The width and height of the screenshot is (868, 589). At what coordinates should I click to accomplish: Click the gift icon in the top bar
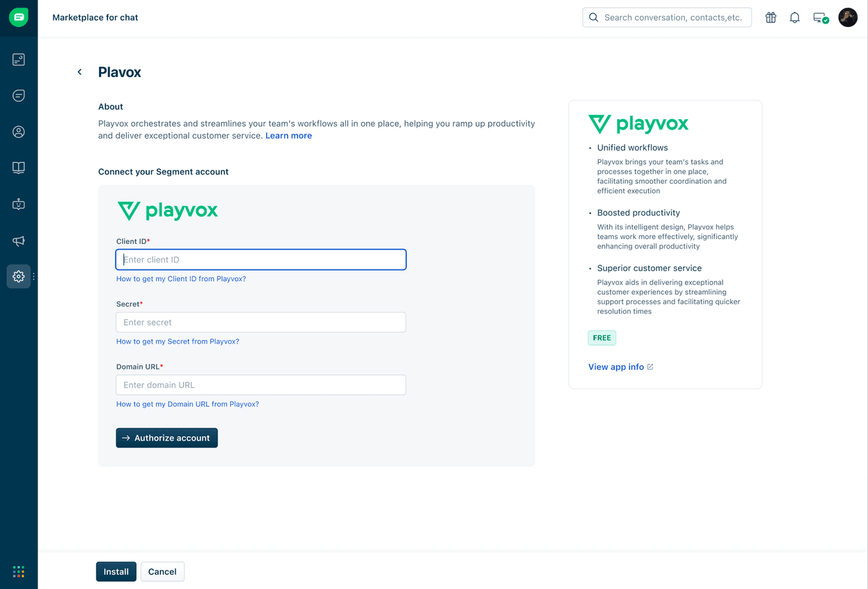pos(770,17)
